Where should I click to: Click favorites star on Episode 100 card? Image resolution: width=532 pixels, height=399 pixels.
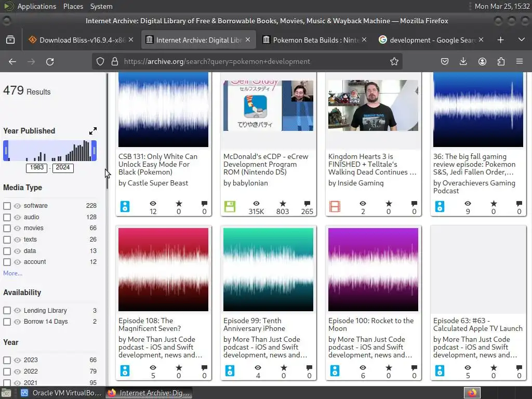tap(389, 368)
